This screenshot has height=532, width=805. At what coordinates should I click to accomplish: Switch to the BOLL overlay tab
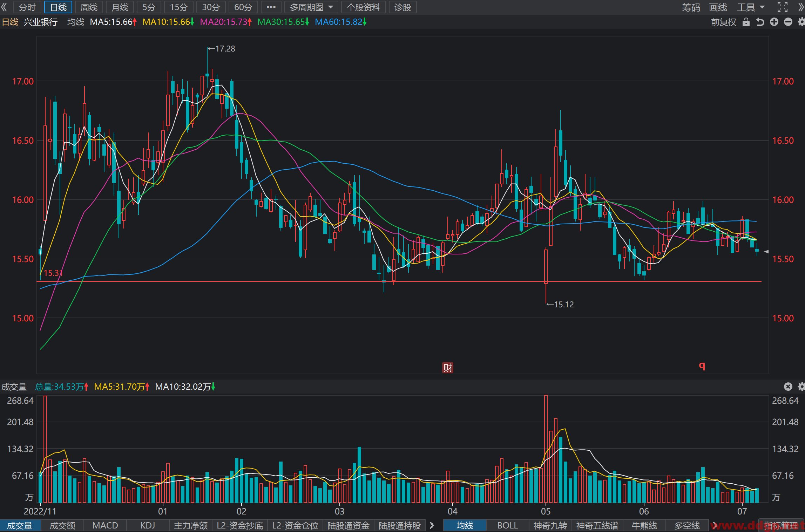(x=507, y=525)
